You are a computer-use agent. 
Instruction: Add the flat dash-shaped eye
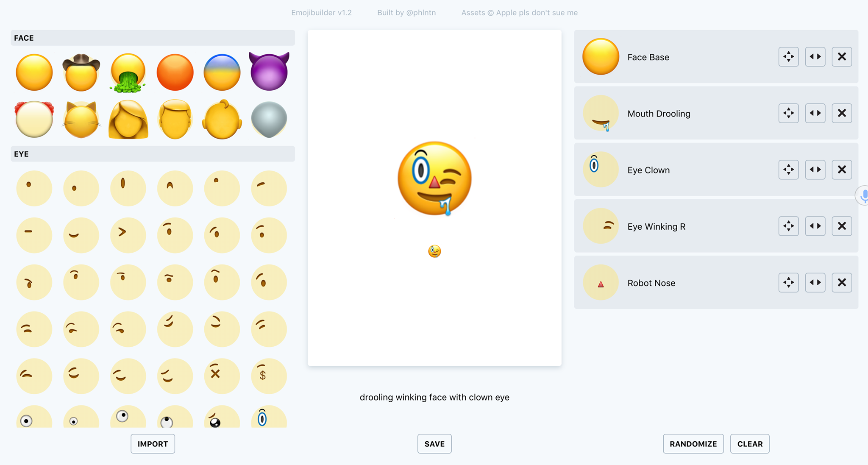pyautogui.click(x=34, y=235)
